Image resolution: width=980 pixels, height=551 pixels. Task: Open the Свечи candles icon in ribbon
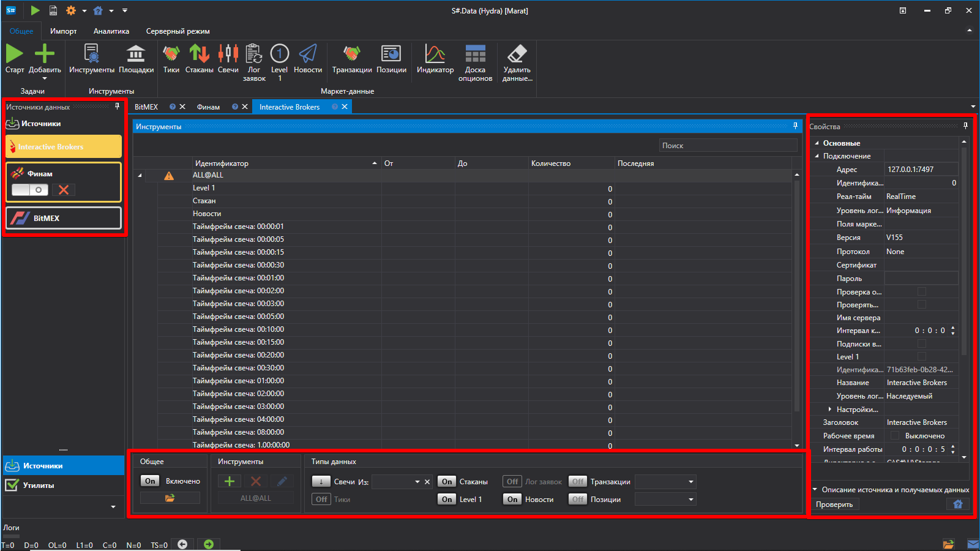[228, 59]
